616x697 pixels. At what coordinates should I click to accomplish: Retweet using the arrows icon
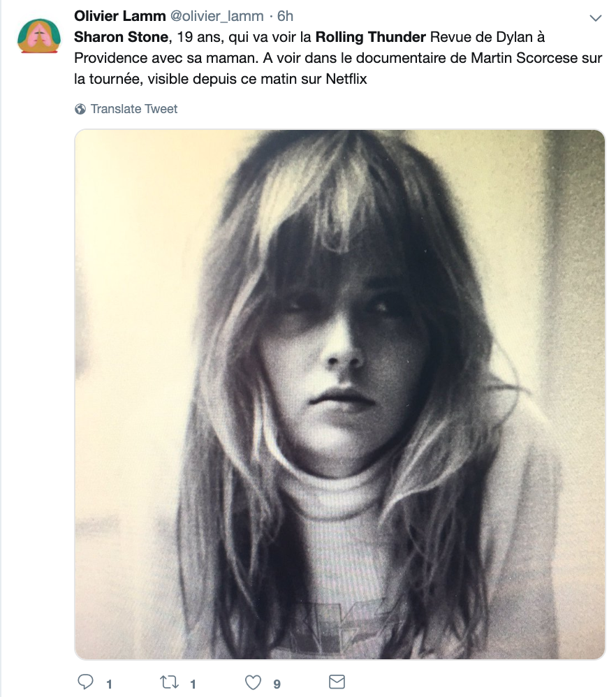click(169, 682)
